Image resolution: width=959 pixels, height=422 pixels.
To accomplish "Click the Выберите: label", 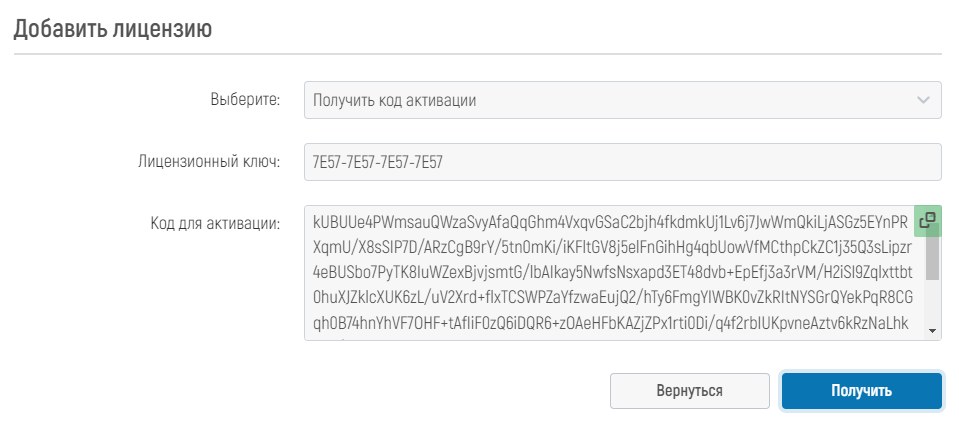I will (x=245, y=100).
